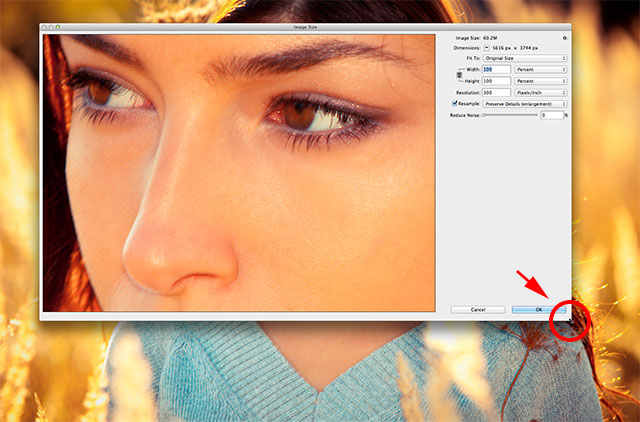Click the OK button
The height and width of the screenshot is (422, 640).
click(x=539, y=310)
